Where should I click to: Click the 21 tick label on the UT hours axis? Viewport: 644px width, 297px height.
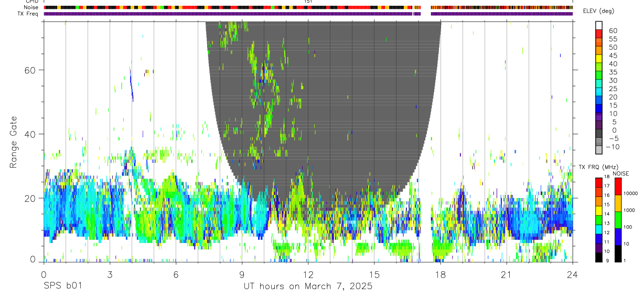tap(506, 274)
